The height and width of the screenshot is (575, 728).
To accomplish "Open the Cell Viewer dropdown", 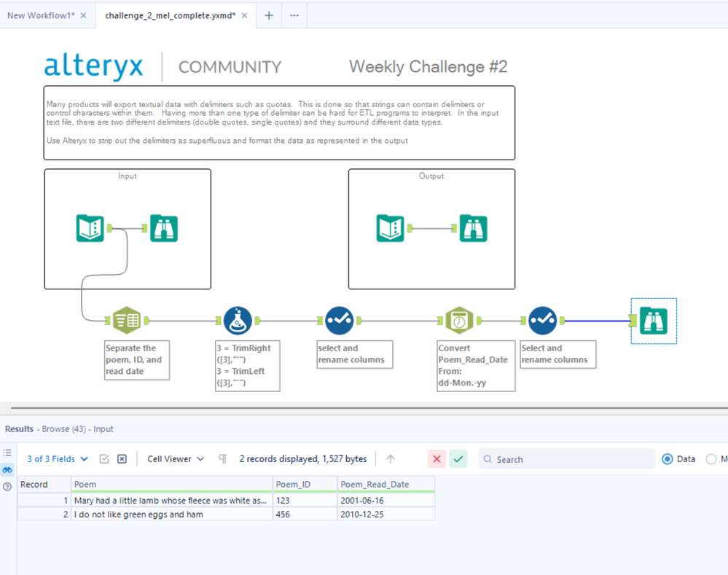I will (176, 459).
